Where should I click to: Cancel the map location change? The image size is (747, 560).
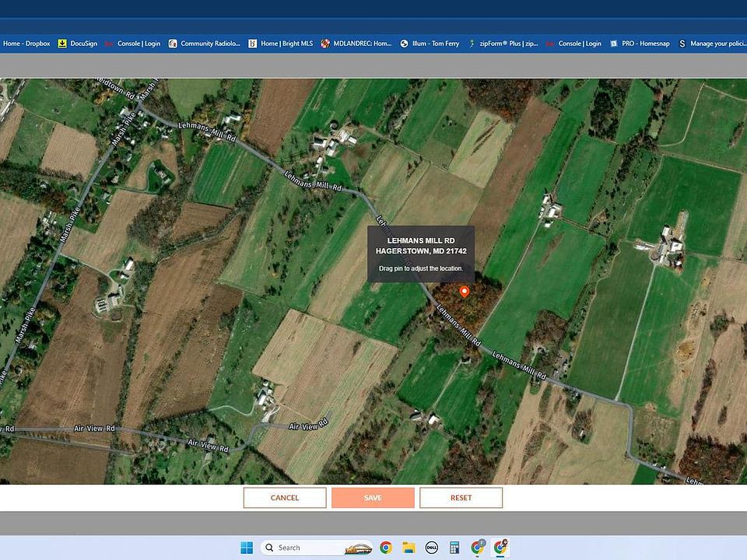click(x=285, y=498)
